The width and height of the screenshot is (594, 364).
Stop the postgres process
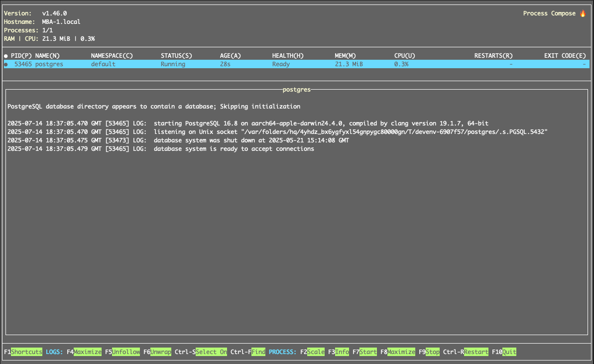(x=432, y=352)
